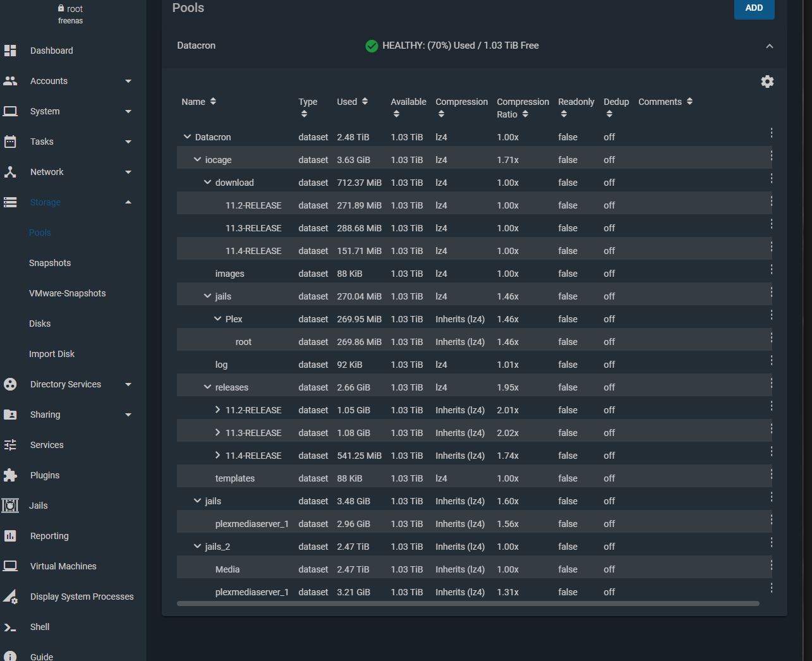Screen dimensions: 812x661
Task: Click the 1.95x compression ratio value
Action: coord(507,387)
